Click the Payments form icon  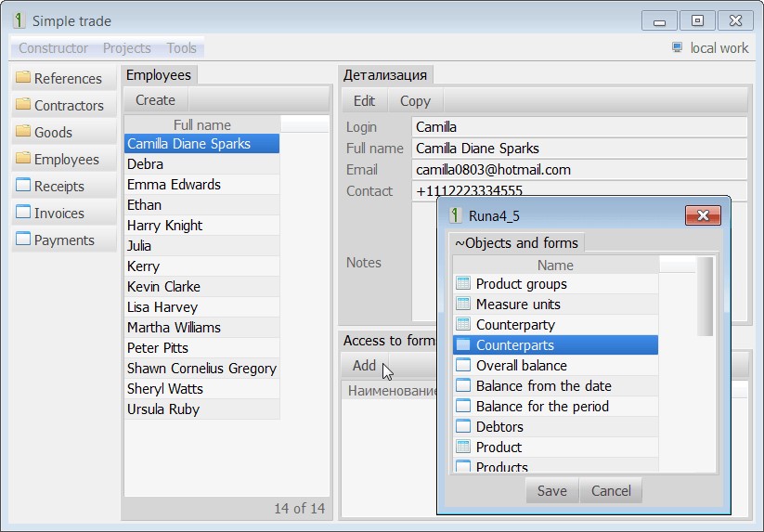(x=23, y=240)
